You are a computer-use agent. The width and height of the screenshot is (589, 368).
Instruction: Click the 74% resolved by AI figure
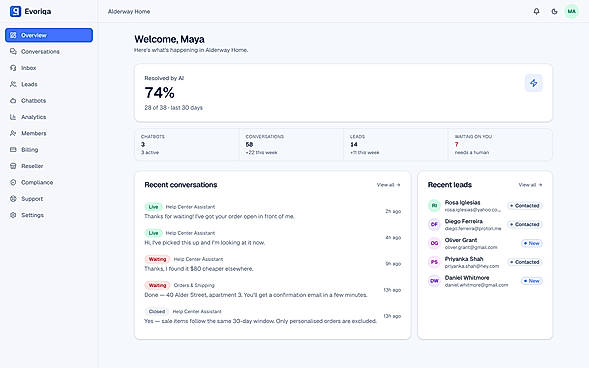(160, 93)
